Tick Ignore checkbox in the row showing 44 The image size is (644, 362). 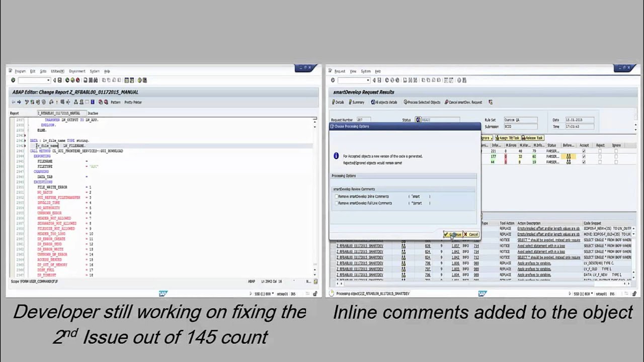click(616, 162)
